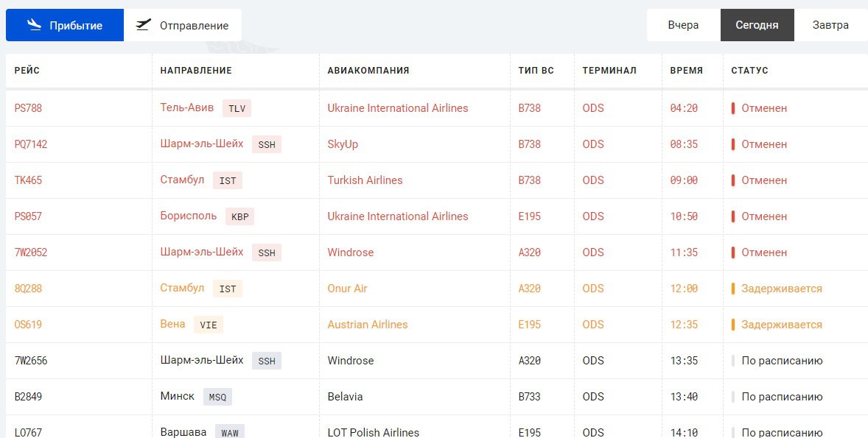Open flight 7W2656 details
Viewport: 868px width, 438px height.
coord(31,361)
